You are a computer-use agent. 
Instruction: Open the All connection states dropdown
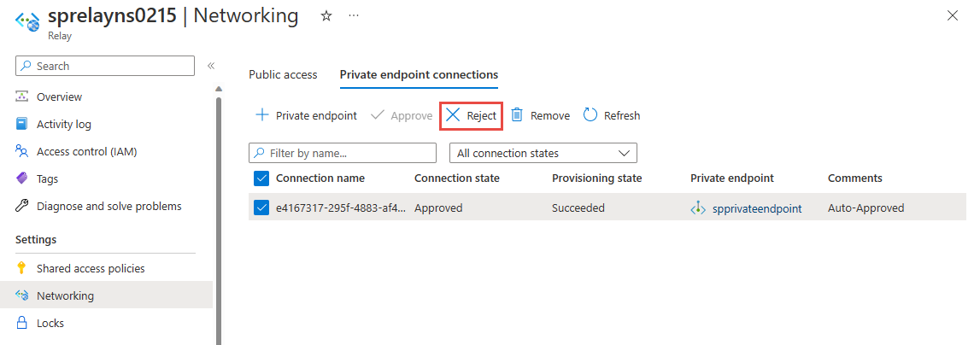point(543,154)
